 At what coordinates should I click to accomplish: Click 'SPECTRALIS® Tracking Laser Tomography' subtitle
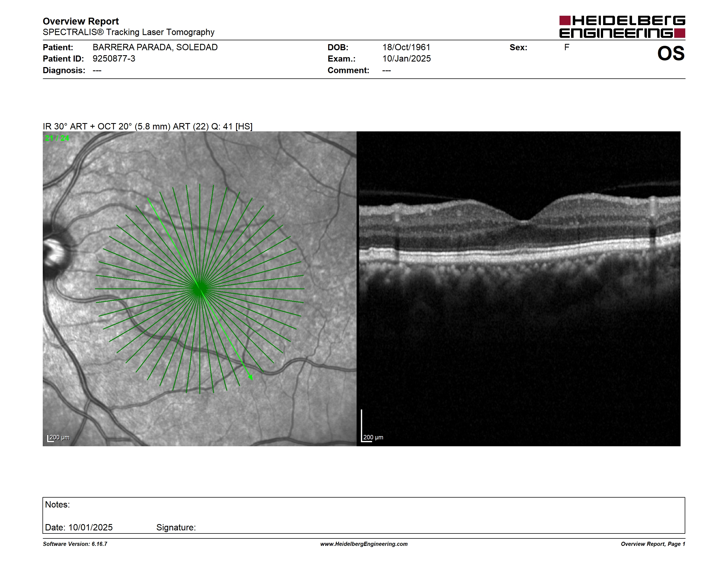click(128, 32)
